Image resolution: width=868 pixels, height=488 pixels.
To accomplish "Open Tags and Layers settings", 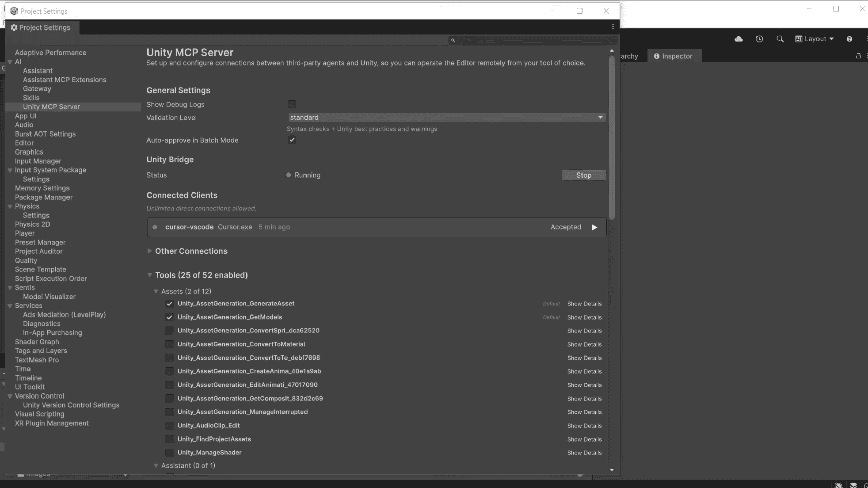I will click(x=41, y=351).
